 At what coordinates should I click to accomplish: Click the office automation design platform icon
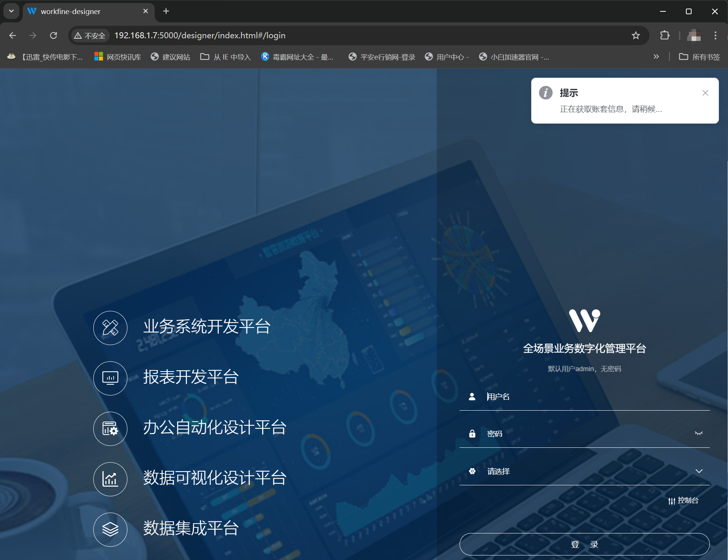(110, 428)
